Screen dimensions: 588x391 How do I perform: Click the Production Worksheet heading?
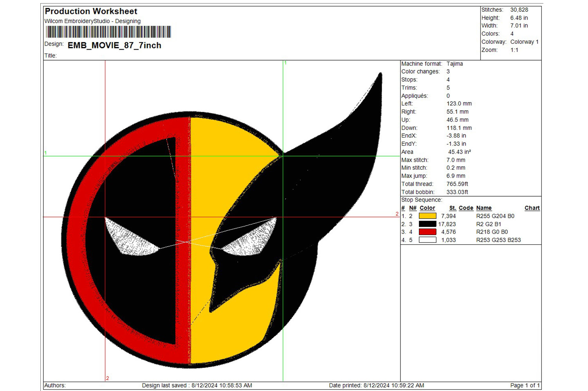[91, 11]
